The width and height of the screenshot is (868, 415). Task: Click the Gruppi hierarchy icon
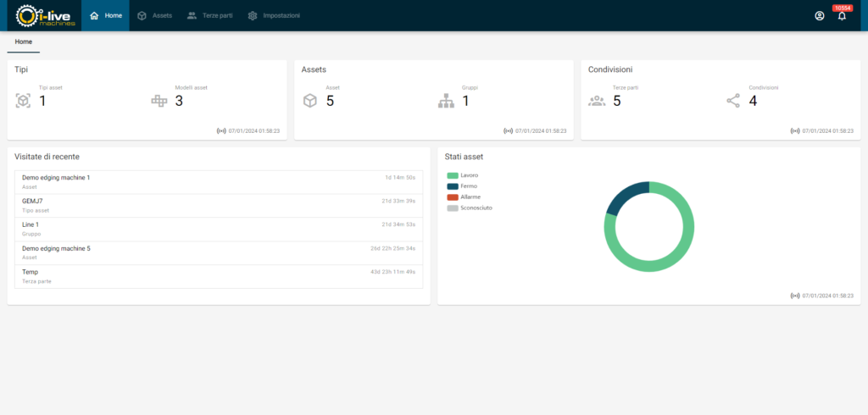tap(447, 101)
